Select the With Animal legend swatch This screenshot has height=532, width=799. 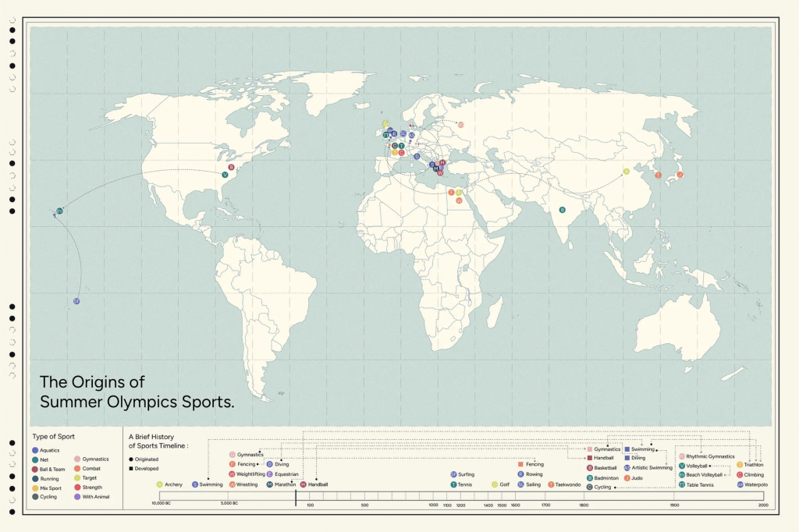[76, 497]
